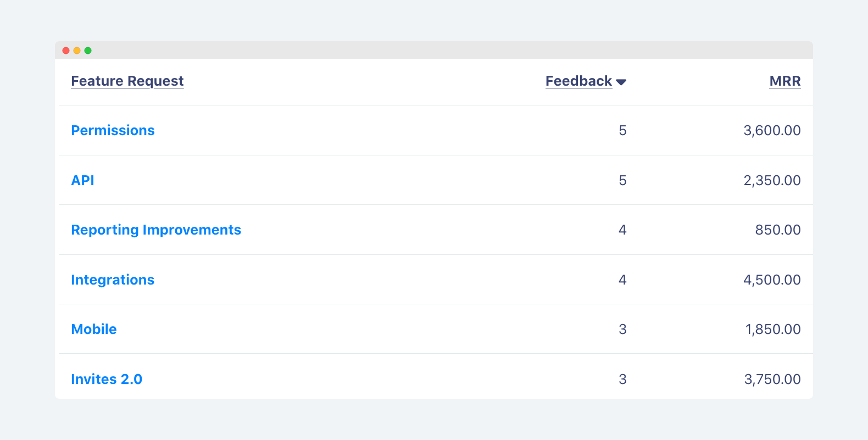868x440 pixels.
Task: Open the Reporting Improvements request
Action: coord(156,230)
